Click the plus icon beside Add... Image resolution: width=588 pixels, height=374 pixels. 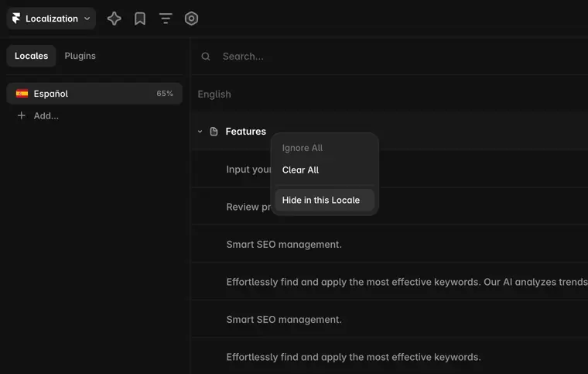tap(22, 115)
